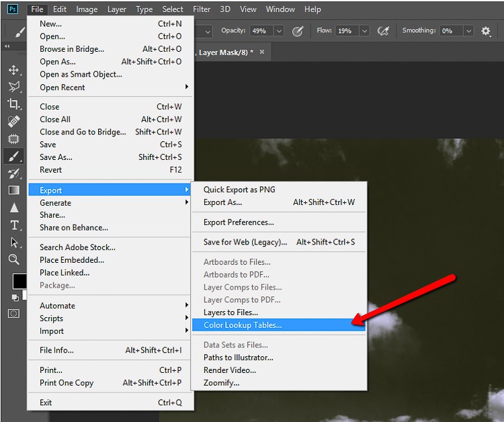This screenshot has height=422, width=504.
Task: Select the Move tool
Action: click(x=13, y=70)
